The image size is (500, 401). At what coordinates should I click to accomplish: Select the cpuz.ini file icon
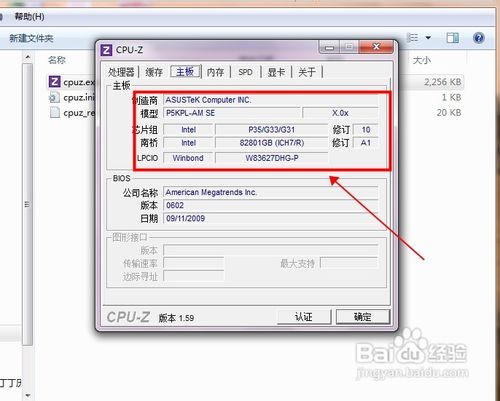[x=54, y=97]
